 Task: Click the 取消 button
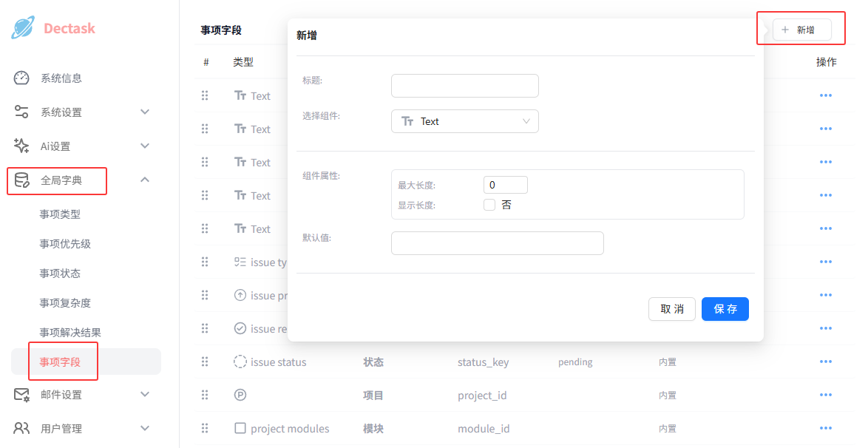[x=672, y=309]
